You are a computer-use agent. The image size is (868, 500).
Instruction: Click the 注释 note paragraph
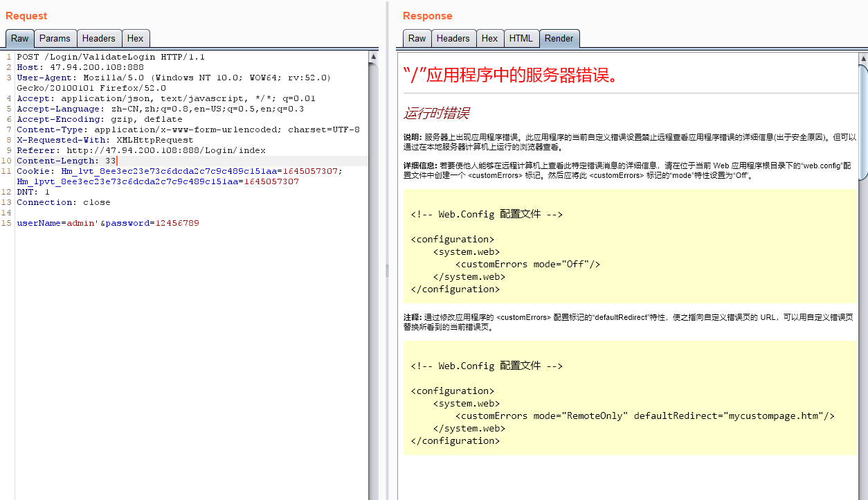(x=630, y=322)
